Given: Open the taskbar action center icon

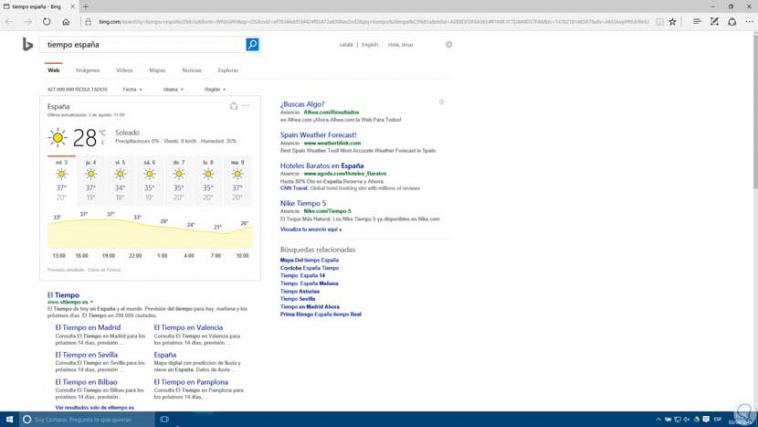Looking at the screenshot, I should [706, 419].
